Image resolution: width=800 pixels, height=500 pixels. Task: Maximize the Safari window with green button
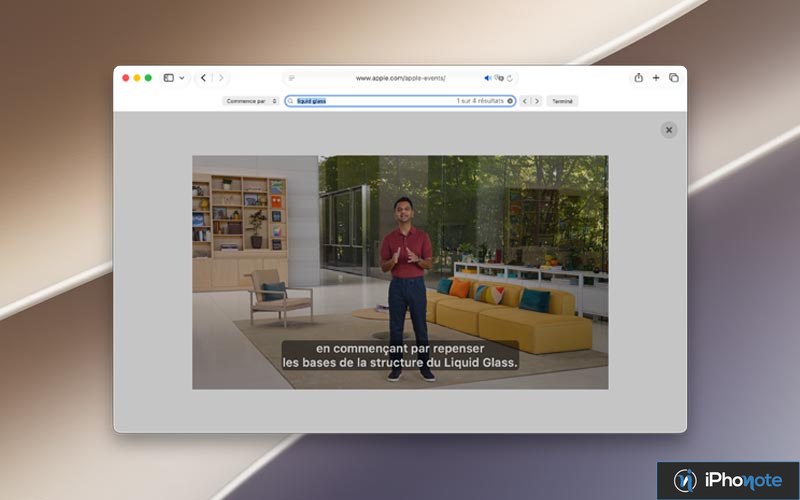[148, 78]
